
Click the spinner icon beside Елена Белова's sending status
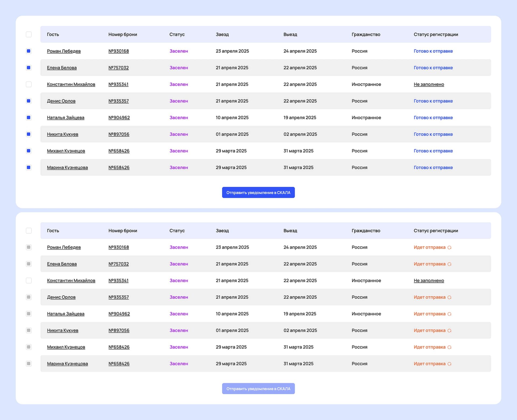(x=449, y=264)
